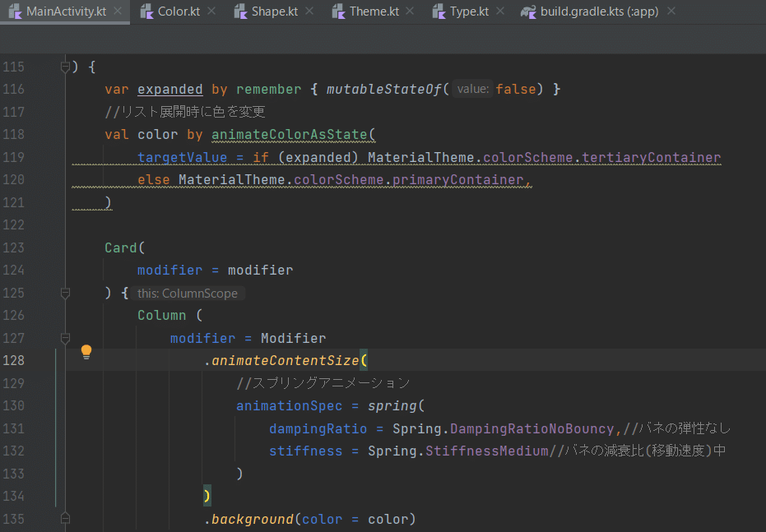The image size is (766, 532).
Task: Click '.background' on line 135
Action: point(248,519)
